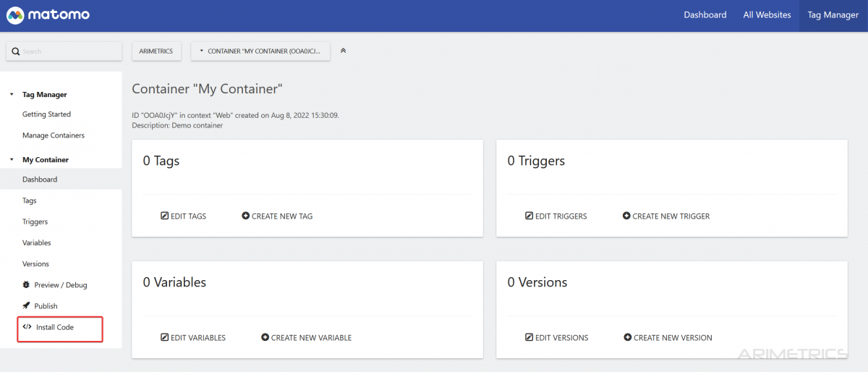Click the Edit Versions pencil icon
The width and height of the screenshot is (868, 372).
[x=529, y=338]
